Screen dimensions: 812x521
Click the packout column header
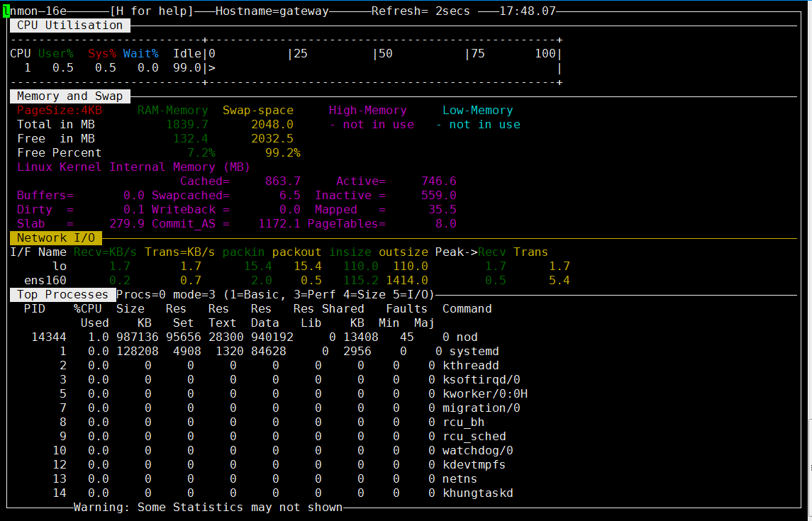coord(296,252)
